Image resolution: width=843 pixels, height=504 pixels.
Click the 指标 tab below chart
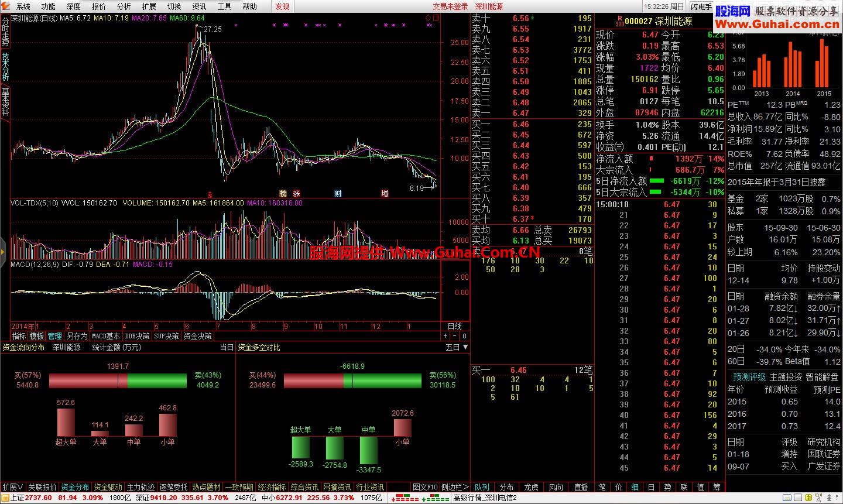(x=19, y=336)
